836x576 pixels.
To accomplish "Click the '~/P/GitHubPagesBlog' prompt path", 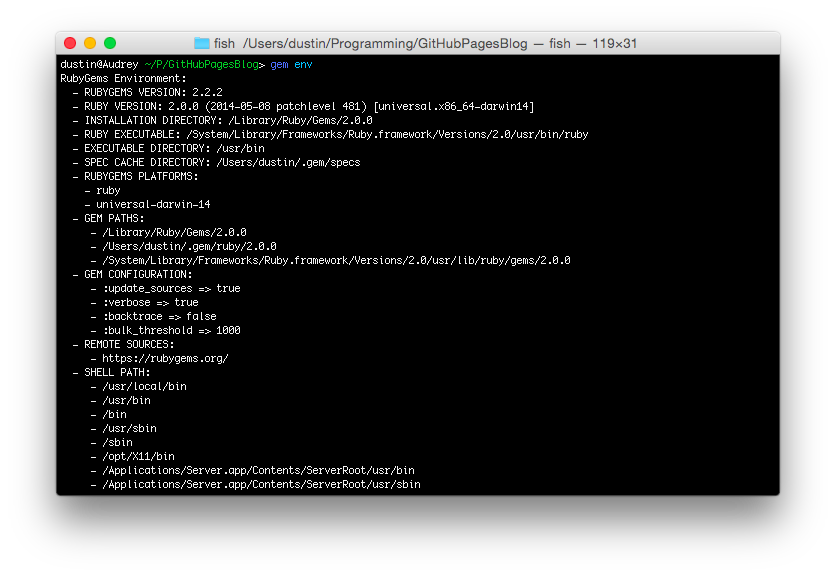I will tap(202, 65).
